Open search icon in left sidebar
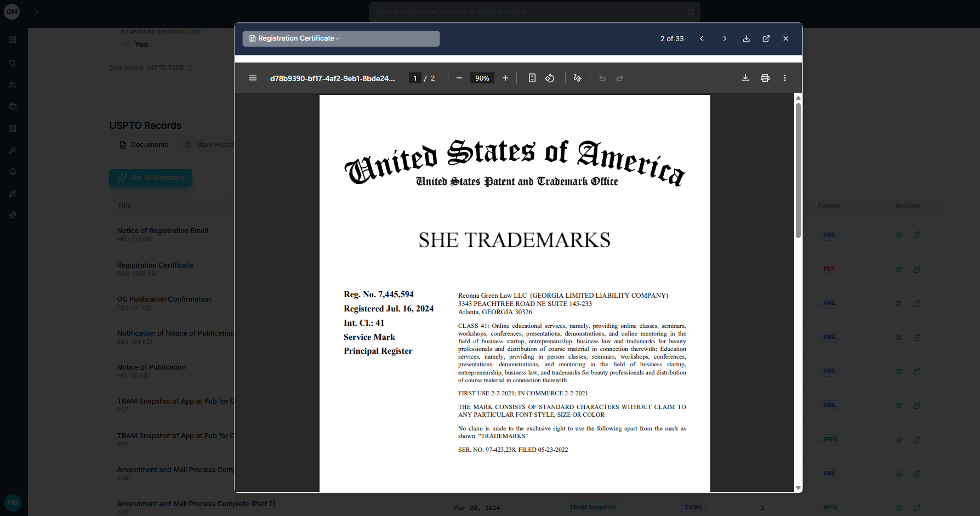This screenshot has width=980, height=516. click(x=13, y=63)
